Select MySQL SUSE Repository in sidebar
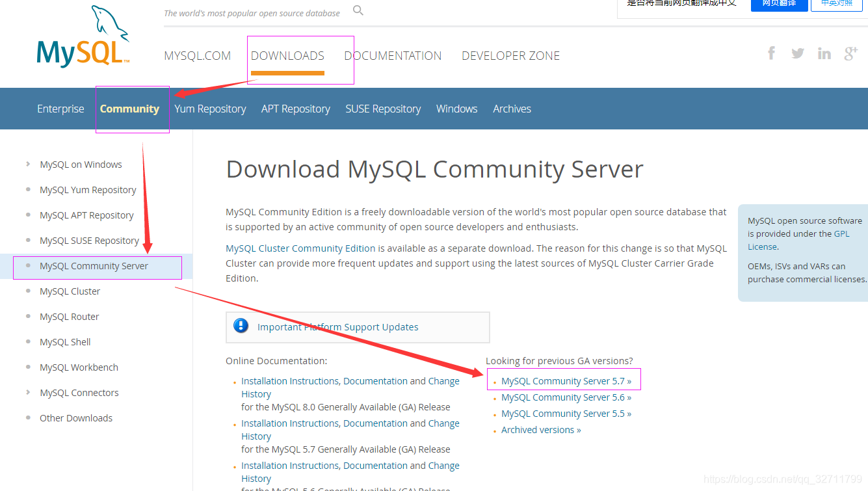The width and height of the screenshot is (868, 491). tap(89, 241)
